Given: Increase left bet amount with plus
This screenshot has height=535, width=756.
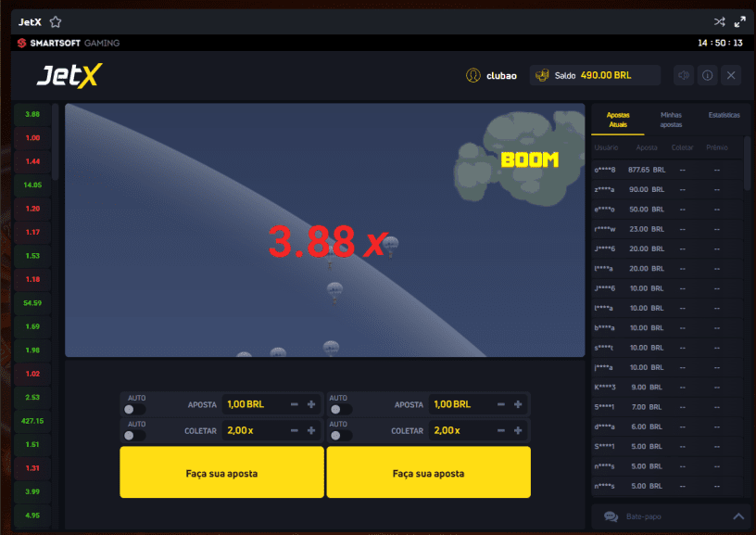Looking at the screenshot, I should coord(311,404).
